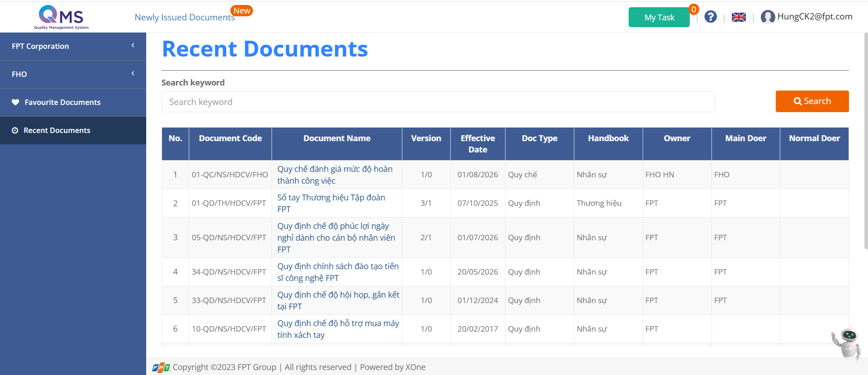Viewport: 868px width, 375px height.
Task: Select Recent Documents in sidebar
Action: pos(73,130)
